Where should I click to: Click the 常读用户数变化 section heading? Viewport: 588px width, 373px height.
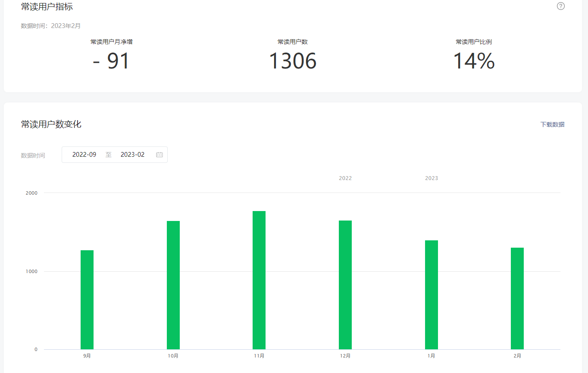click(x=51, y=124)
